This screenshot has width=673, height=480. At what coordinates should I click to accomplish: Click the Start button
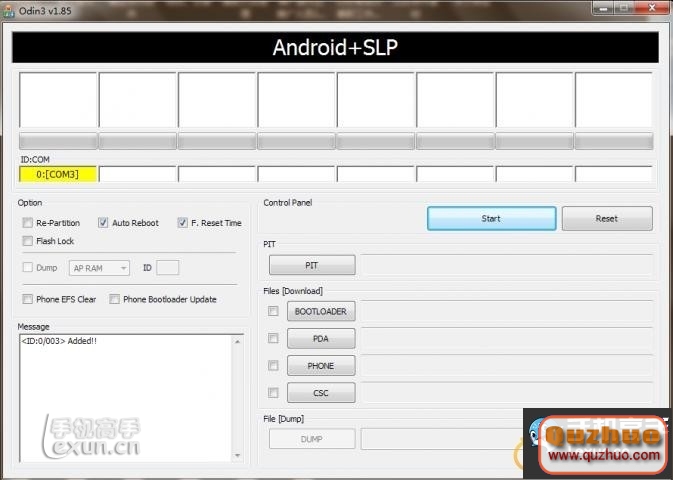491,218
